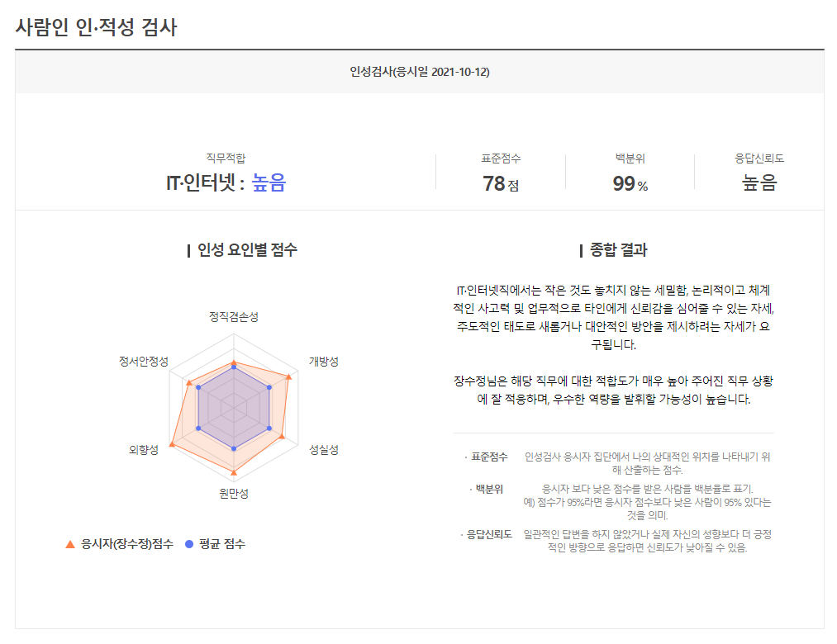Click the bold 백분위 term in the glossary
This screenshot has height=644, width=837.
click(489, 488)
